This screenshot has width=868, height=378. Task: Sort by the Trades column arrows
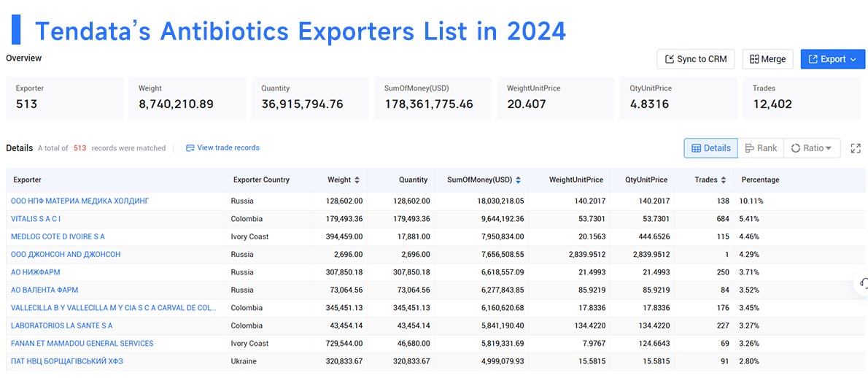click(723, 180)
